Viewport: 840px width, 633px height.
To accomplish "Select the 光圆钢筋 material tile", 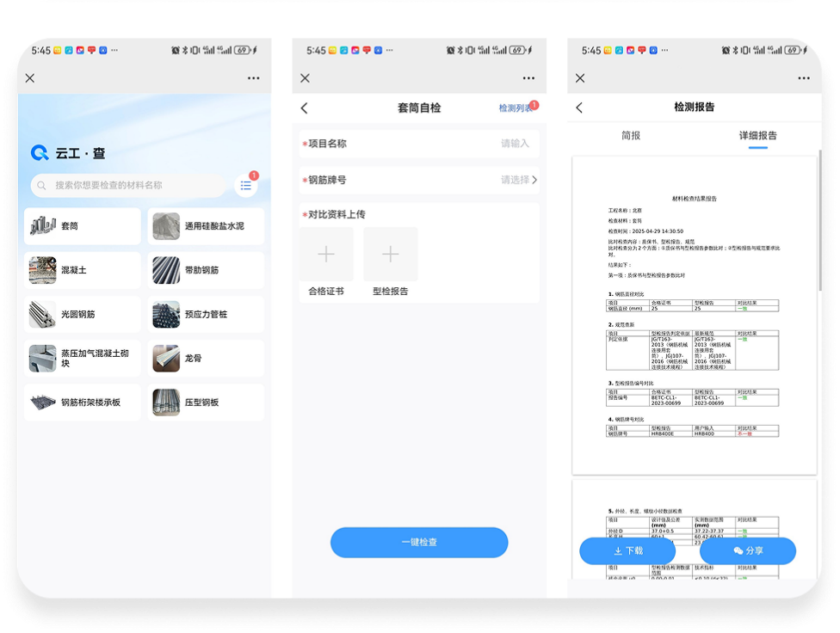I will coord(82,314).
